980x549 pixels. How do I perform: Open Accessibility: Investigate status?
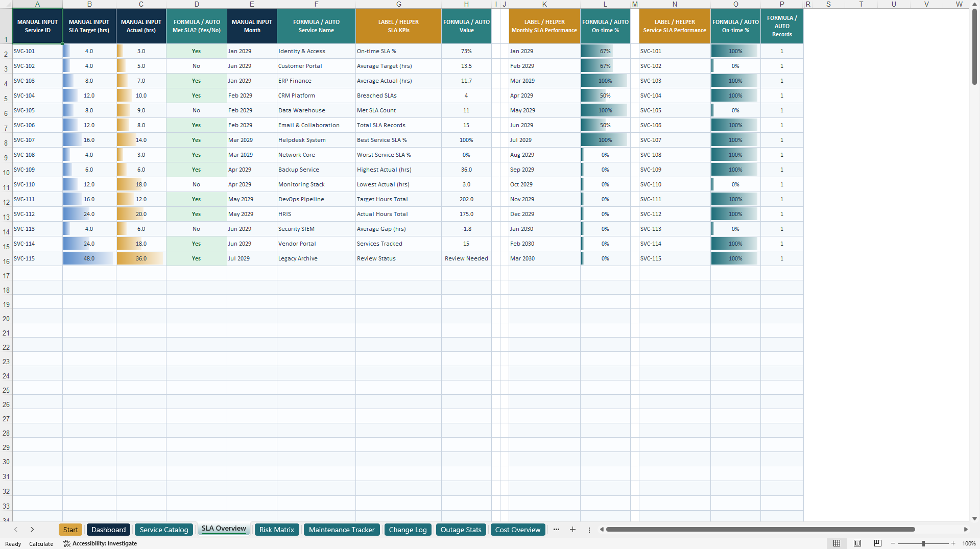point(100,543)
